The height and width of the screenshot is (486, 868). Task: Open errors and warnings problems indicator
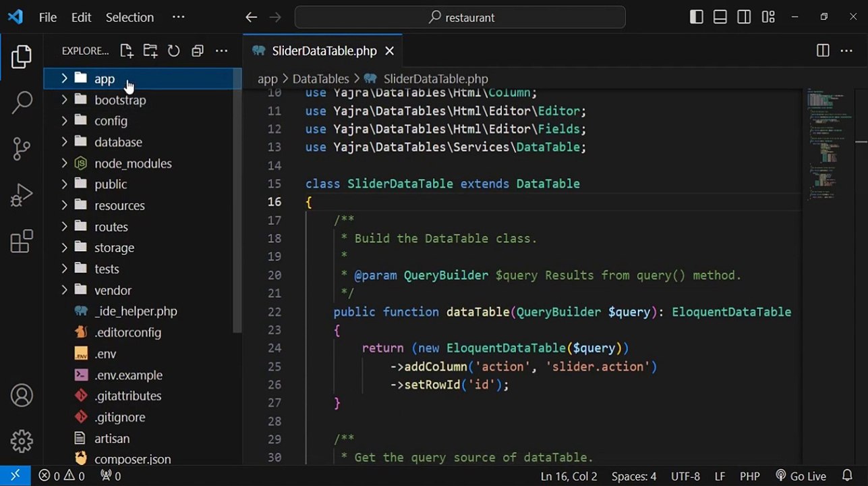[61, 476]
